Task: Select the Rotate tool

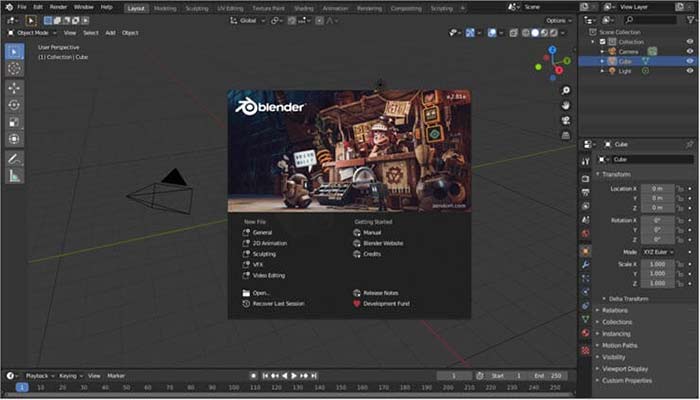Action: [x=14, y=105]
